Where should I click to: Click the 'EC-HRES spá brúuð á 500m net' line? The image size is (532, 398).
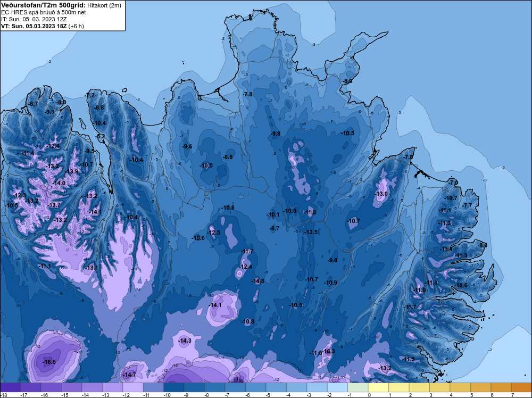[x=44, y=13]
